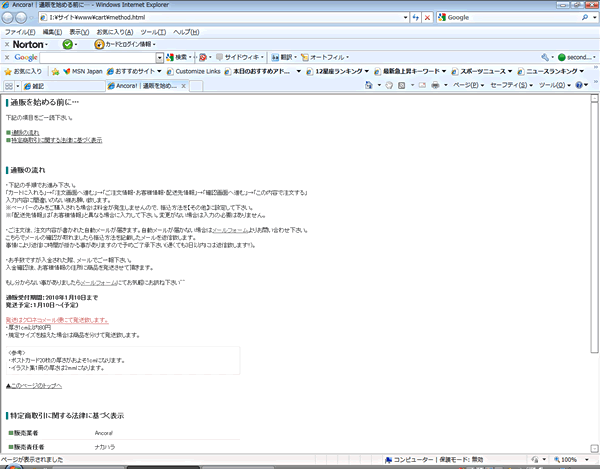The image size is (600, 469).
Task: Click the Google toolbar search input
Action: [x=98, y=57]
